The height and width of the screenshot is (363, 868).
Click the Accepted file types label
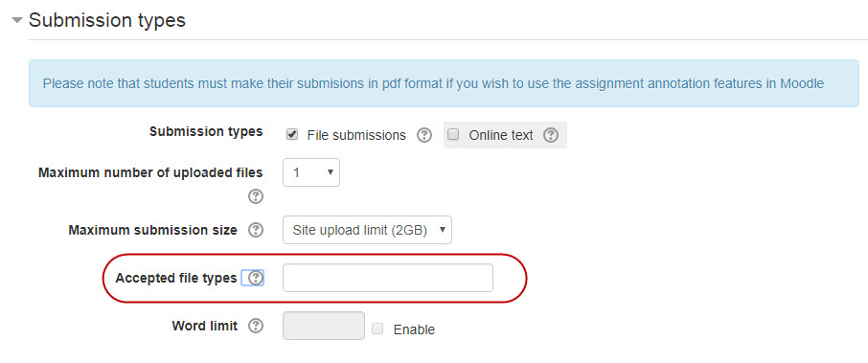pos(176,278)
